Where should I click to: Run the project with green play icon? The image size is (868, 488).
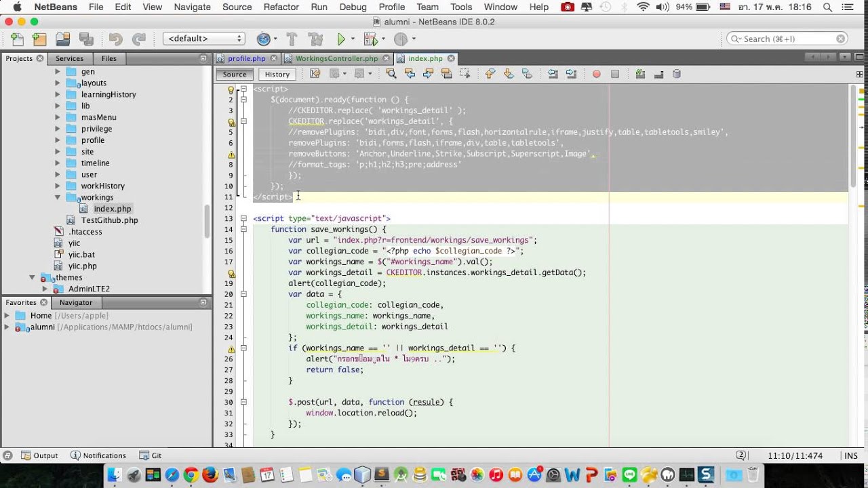coord(342,39)
